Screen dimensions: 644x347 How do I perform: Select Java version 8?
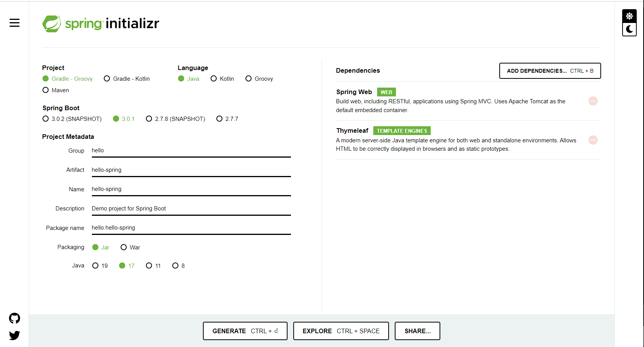179,266
